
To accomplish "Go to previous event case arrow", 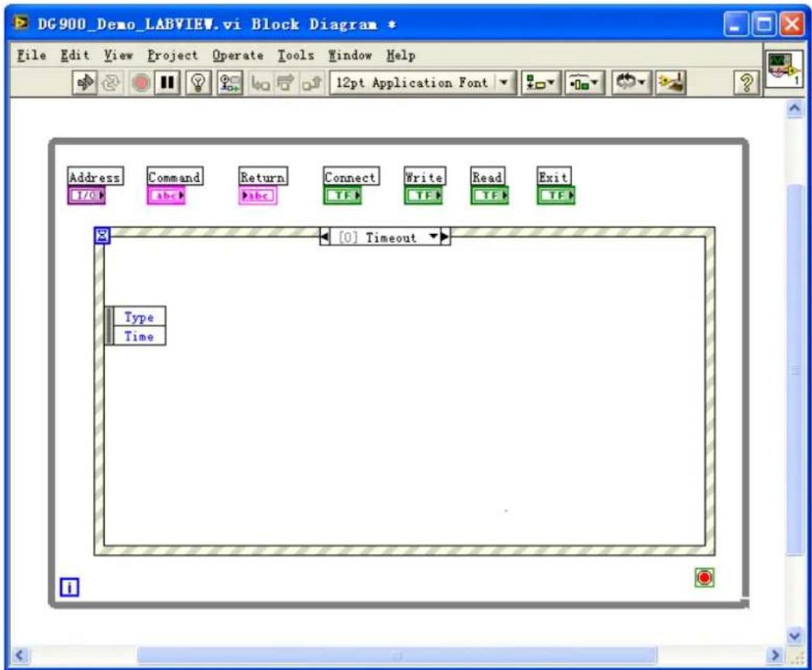I will tap(324, 237).
